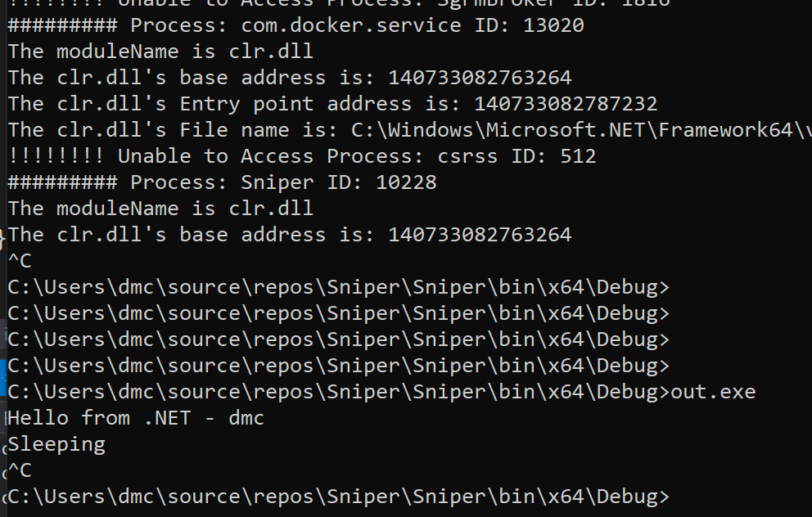Click the prompt directly after the first ^C
The image size is (812, 517).
pyautogui.click(x=339, y=286)
